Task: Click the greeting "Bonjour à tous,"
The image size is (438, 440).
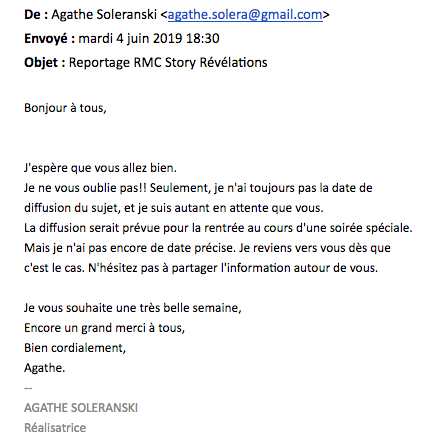Action: click(65, 108)
